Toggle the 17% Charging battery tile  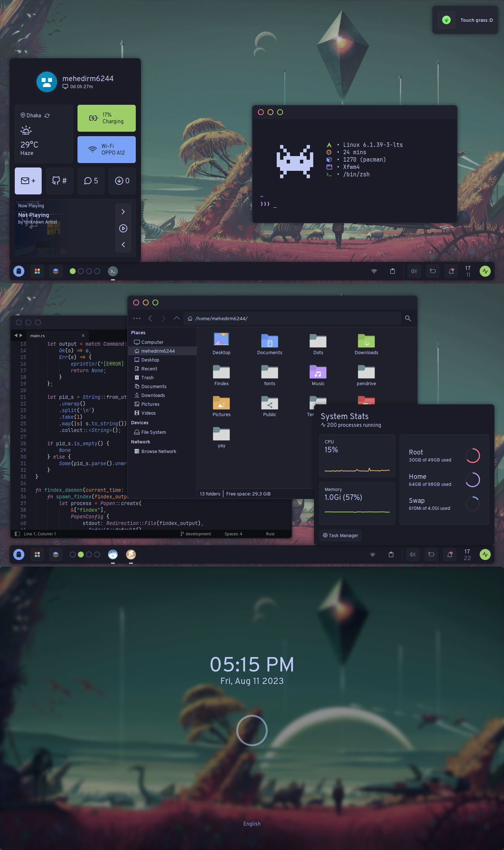pyautogui.click(x=107, y=118)
